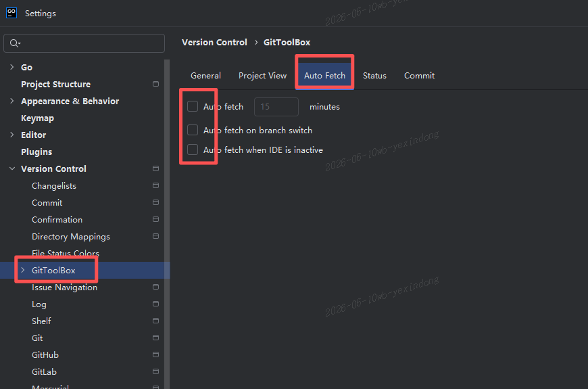Select File Status Colors item
This screenshot has height=389, width=588.
pos(66,253)
